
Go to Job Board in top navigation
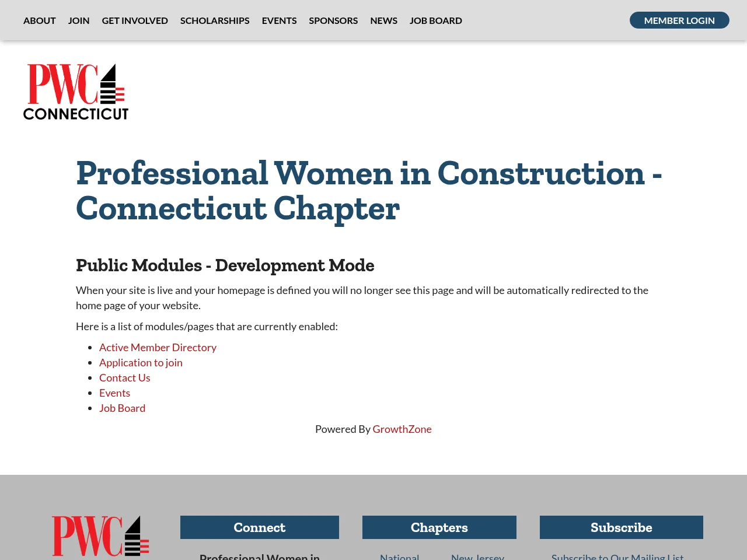436,20
